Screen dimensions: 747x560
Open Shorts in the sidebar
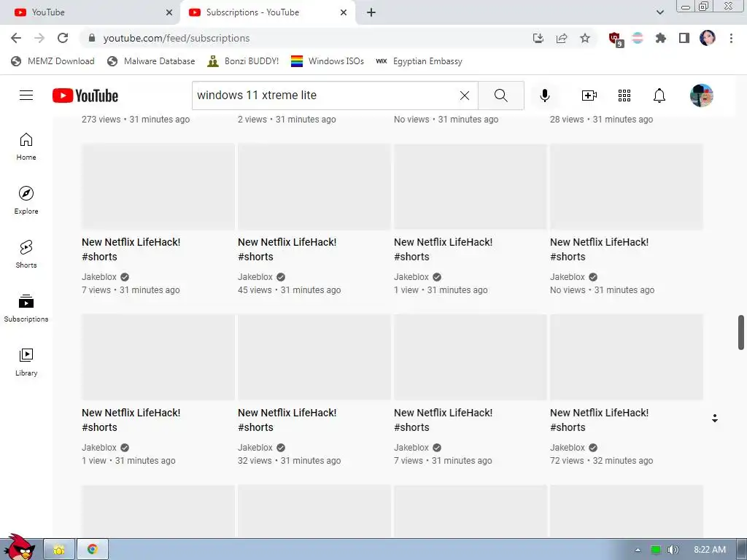pyautogui.click(x=26, y=254)
